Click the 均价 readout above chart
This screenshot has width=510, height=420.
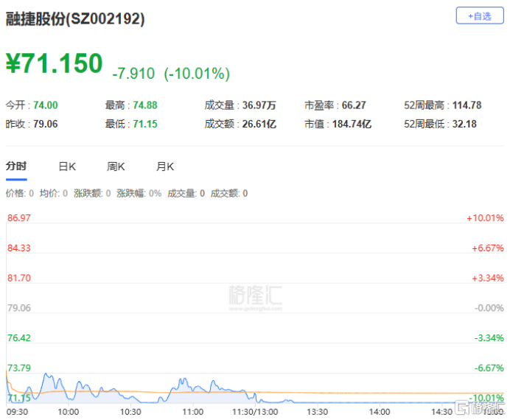click(x=54, y=193)
